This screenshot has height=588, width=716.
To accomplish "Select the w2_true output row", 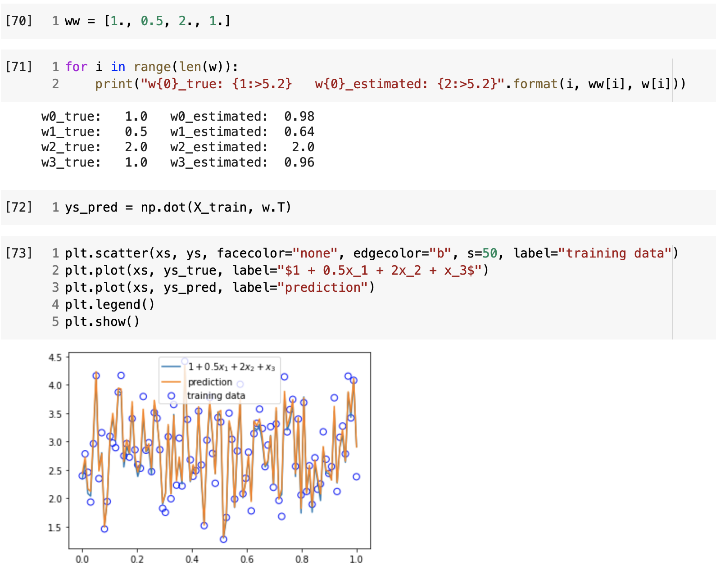I will [178, 147].
